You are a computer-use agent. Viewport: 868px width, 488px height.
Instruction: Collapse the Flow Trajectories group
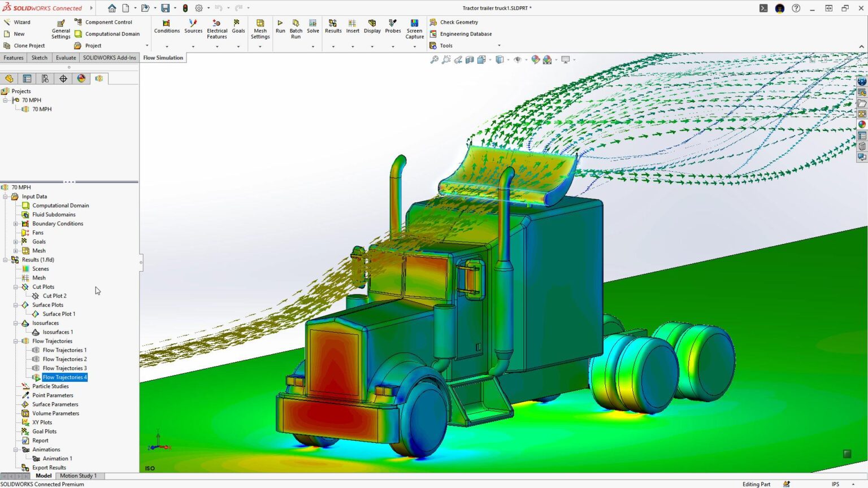pyautogui.click(x=15, y=341)
